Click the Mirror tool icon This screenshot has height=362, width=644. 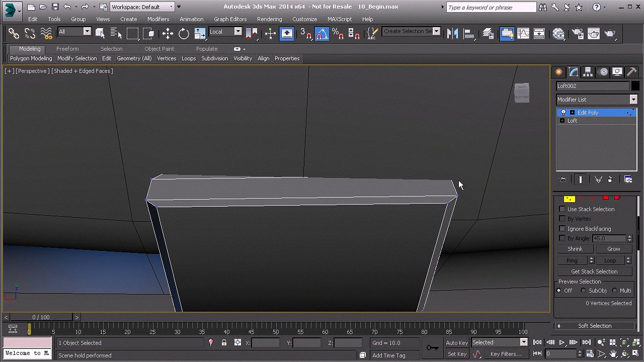(453, 34)
